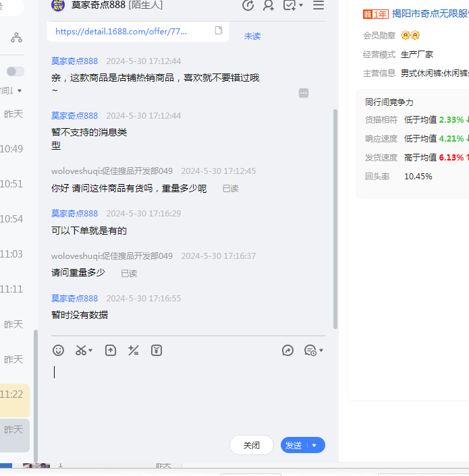The height and width of the screenshot is (476, 469).
Task: Click the forward/share arrow icon
Action: point(287,351)
